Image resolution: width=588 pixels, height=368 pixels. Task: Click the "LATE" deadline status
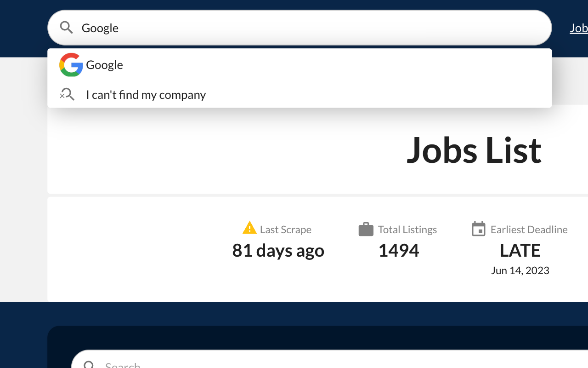(x=520, y=251)
